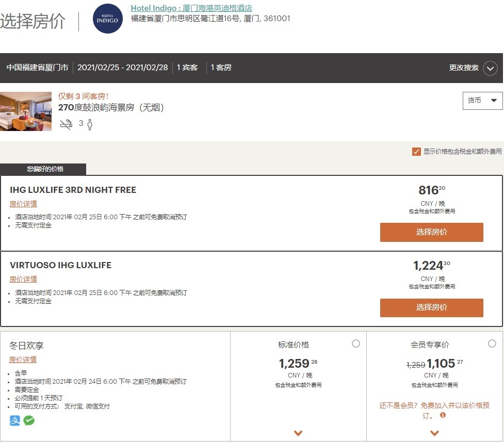The image size is (504, 442).
Task: Select the 会员专享价 radio button
Action: click(x=492, y=343)
